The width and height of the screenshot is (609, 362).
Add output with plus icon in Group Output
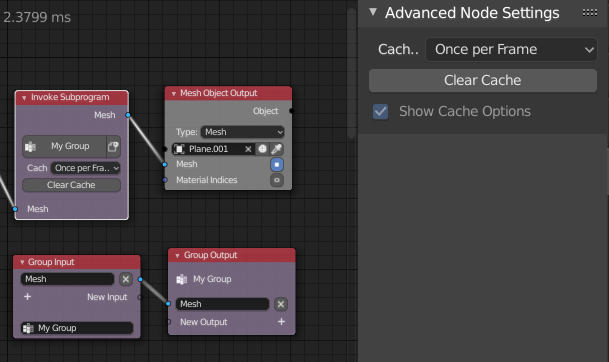tap(282, 322)
